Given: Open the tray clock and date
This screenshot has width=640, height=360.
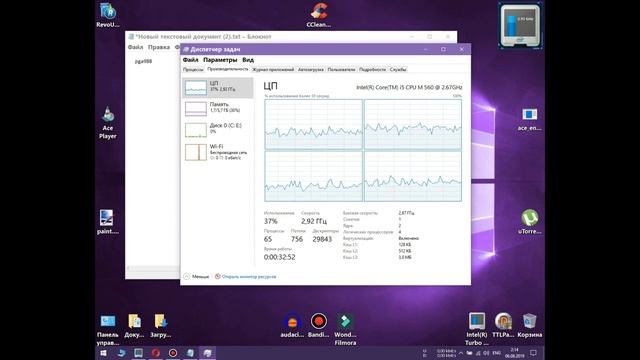Looking at the screenshot, I should tap(514, 353).
